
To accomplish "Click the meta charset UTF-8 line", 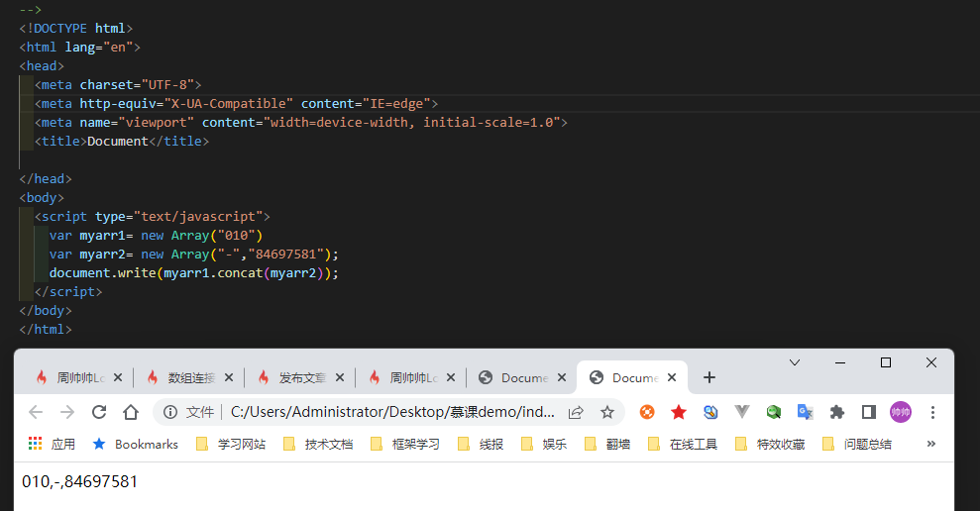I will coord(118,85).
